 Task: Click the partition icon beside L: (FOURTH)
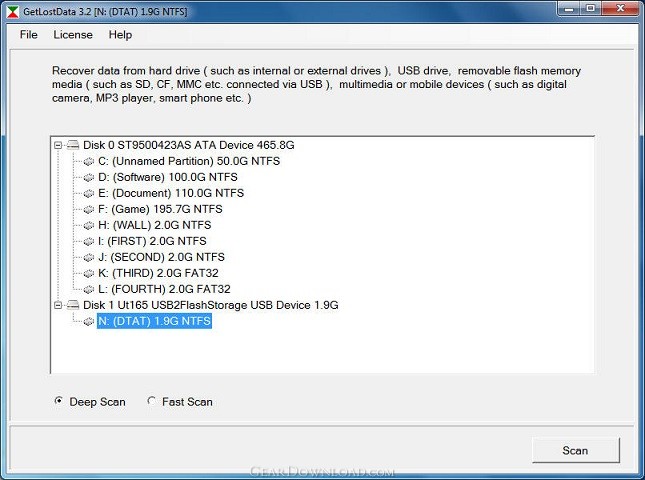tap(88, 290)
